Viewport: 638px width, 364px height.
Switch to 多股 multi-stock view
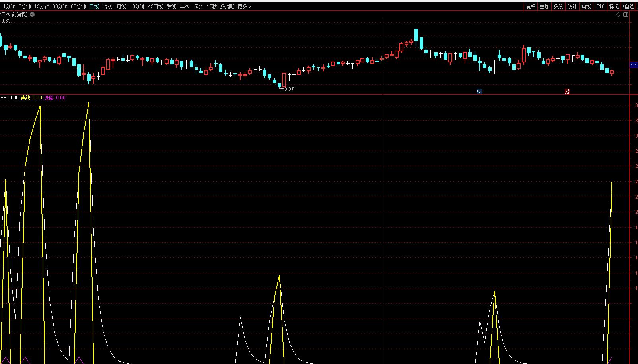pyautogui.click(x=558, y=6)
